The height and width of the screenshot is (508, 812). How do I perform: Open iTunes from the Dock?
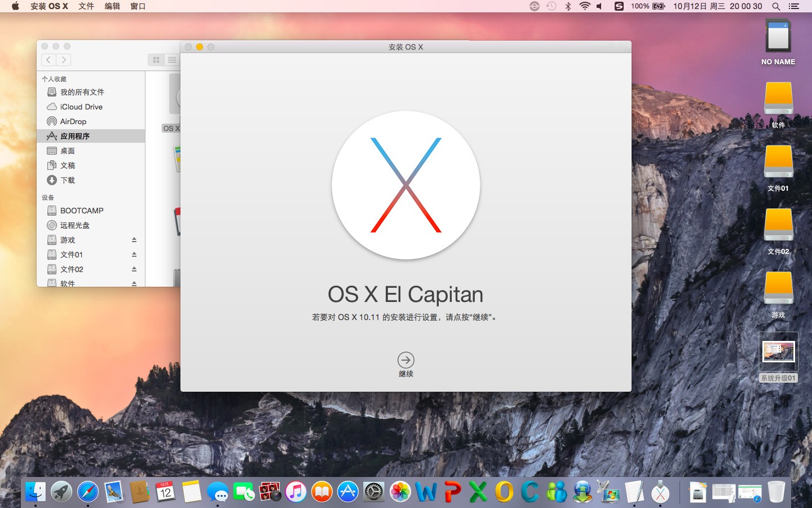[x=295, y=492]
